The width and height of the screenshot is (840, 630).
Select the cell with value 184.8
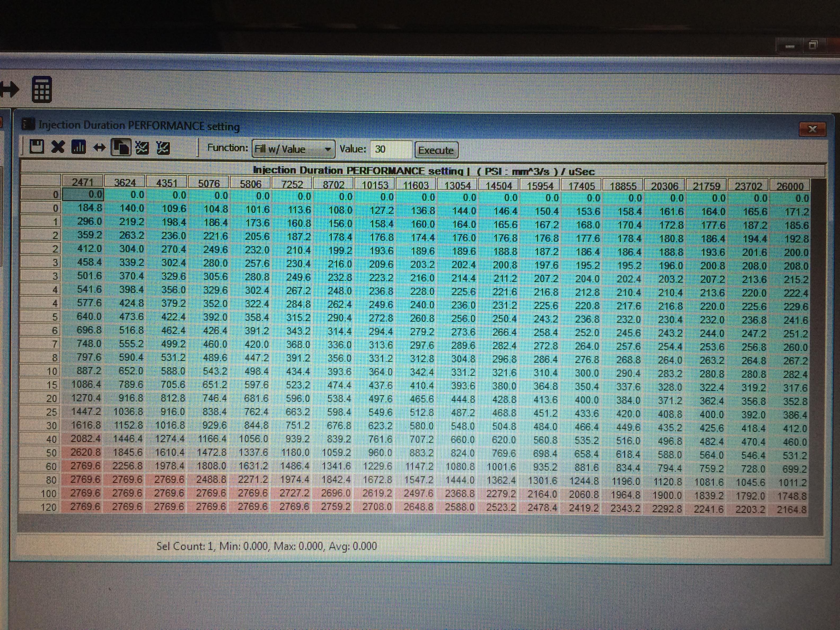pos(83,208)
